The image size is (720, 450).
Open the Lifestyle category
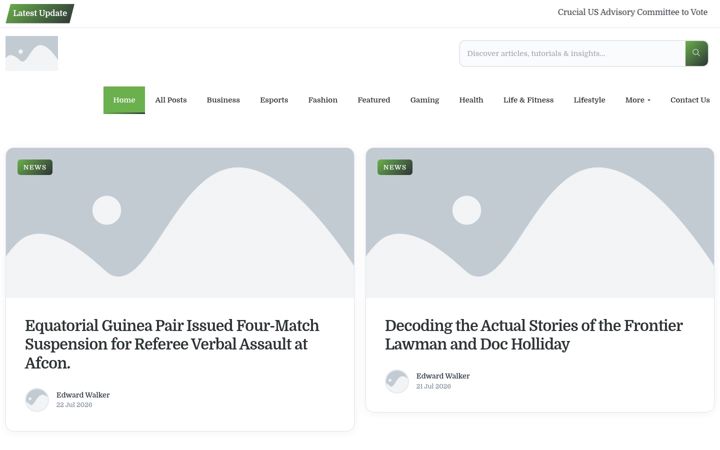point(589,100)
